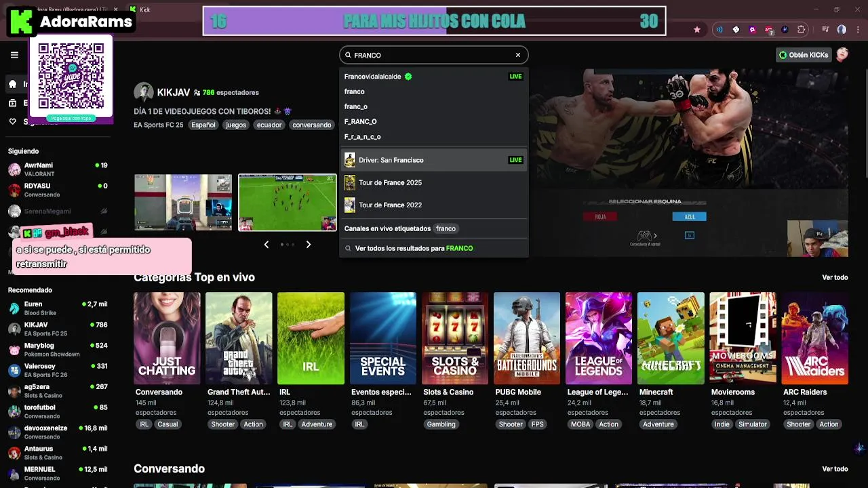Viewport: 868px width, 488px height.
Task: Go to next featured stream arrow
Action: pyautogui.click(x=309, y=245)
